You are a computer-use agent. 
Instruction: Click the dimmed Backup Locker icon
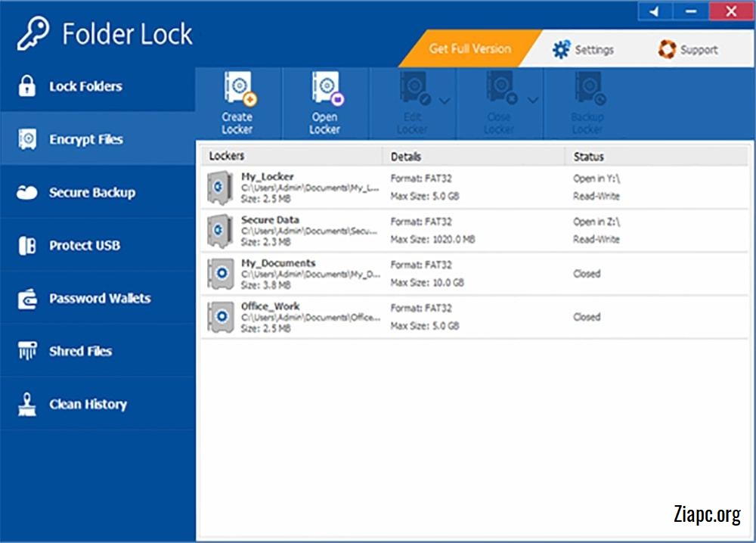point(590,88)
